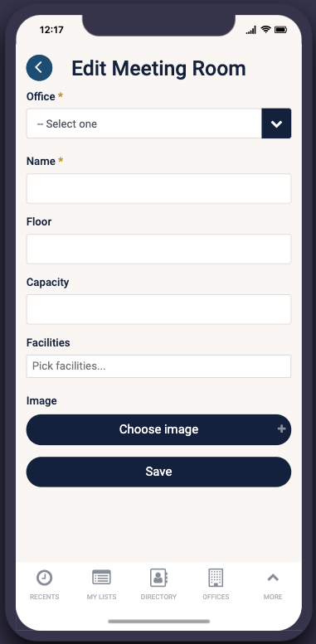Go back using the circular arrow icon
Screen dimensions: 316x644
pyautogui.click(x=39, y=68)
